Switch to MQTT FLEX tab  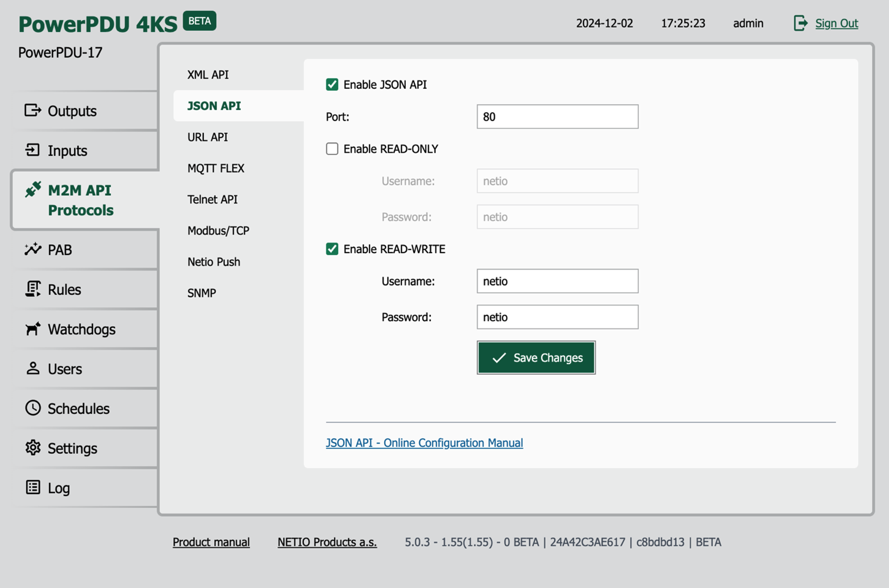pos(216,168)
